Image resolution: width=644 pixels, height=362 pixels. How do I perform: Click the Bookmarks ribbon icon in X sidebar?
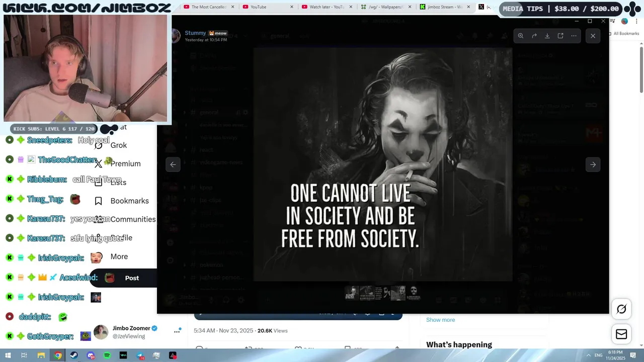(99, 201)
